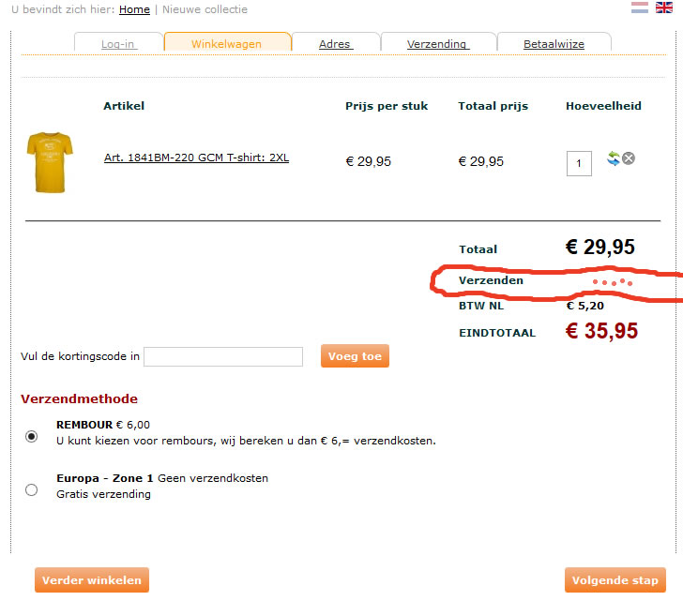The width and height of the screenshot is (683, 616).
Task: Remove the T-shirt with the grey X icon
Action: [x=629, y=158]
